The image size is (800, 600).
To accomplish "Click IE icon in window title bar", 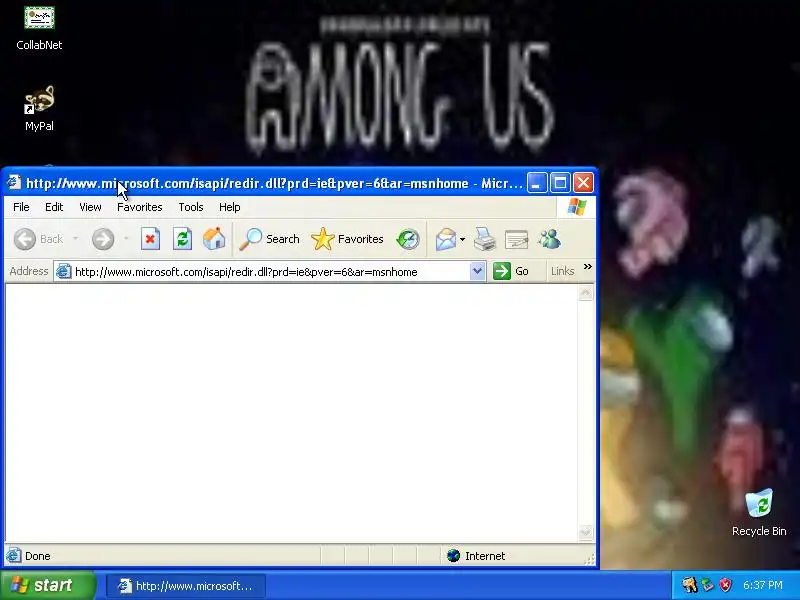I will pos(14,182).
